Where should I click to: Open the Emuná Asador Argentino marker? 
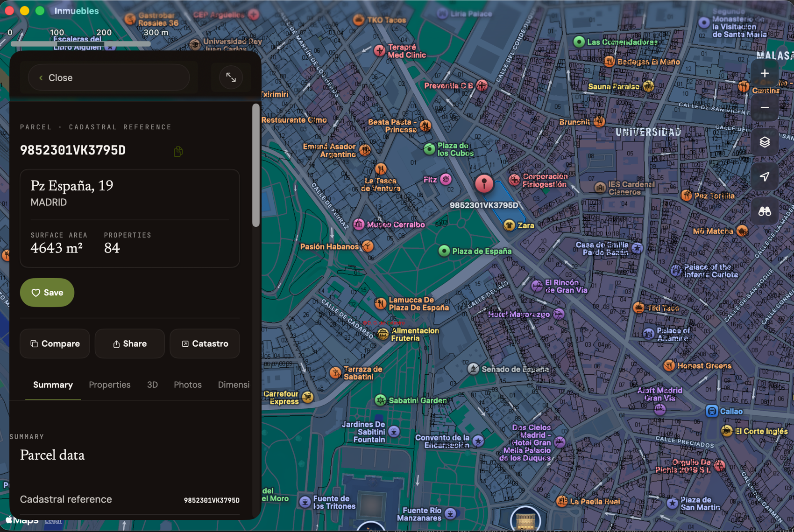[365, 150]
